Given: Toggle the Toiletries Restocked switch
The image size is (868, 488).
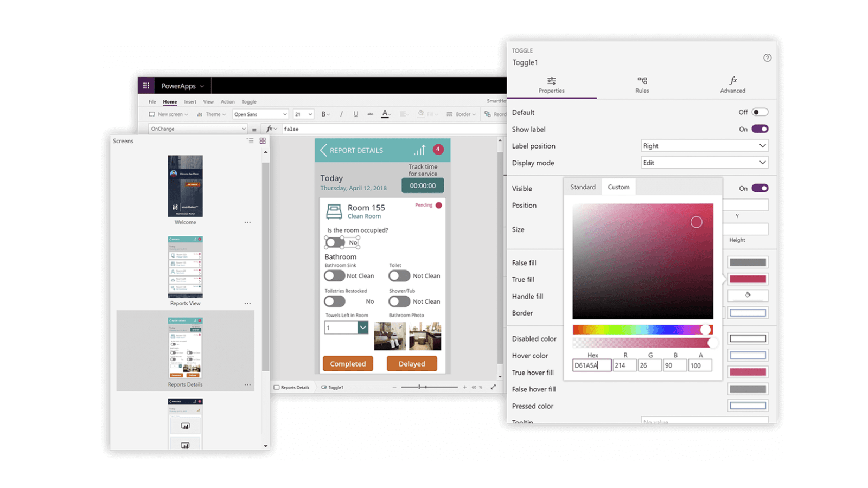Looking at the screenshot, I should tap(335, 301).
